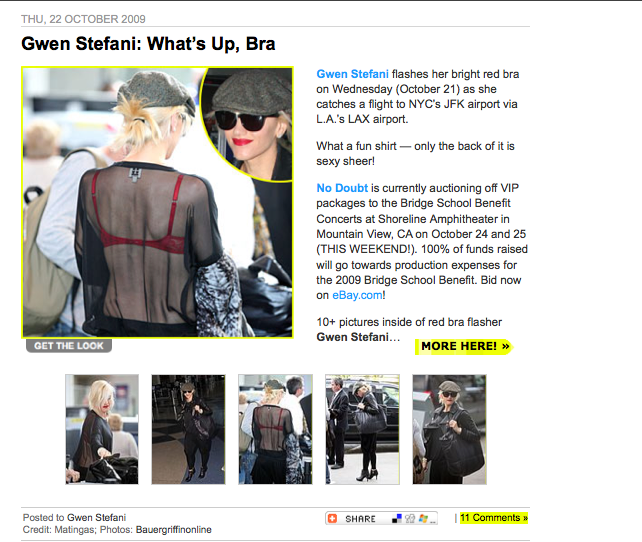Open first thumbnail of blonde woman at counter
Screen dimensions: 642x542
point(102,429)
